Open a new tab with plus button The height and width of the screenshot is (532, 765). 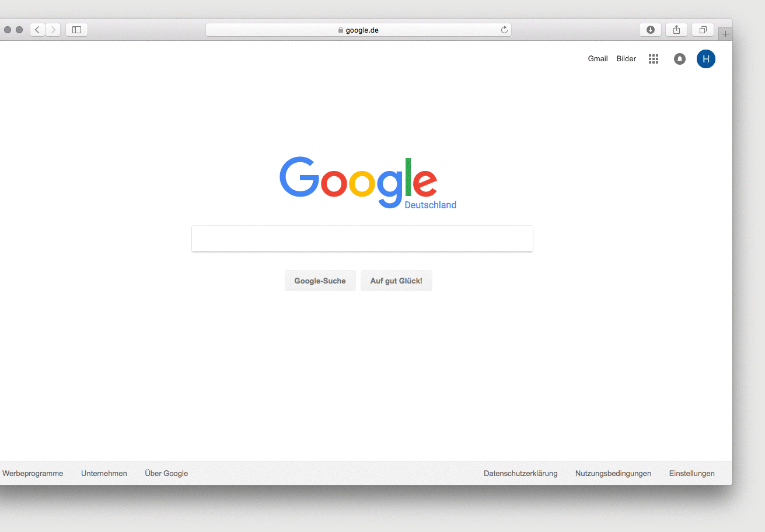tap(725, 34)
